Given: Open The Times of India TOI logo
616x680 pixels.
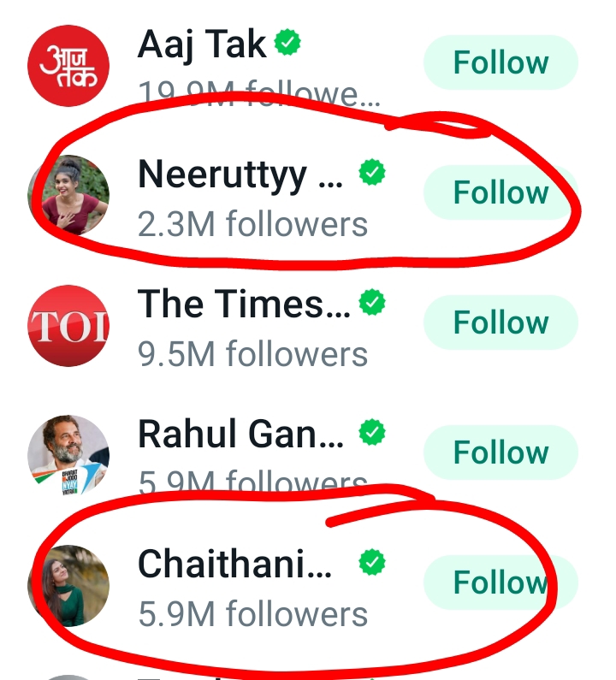Looking at the screenshot, I should tap(68, 325).
